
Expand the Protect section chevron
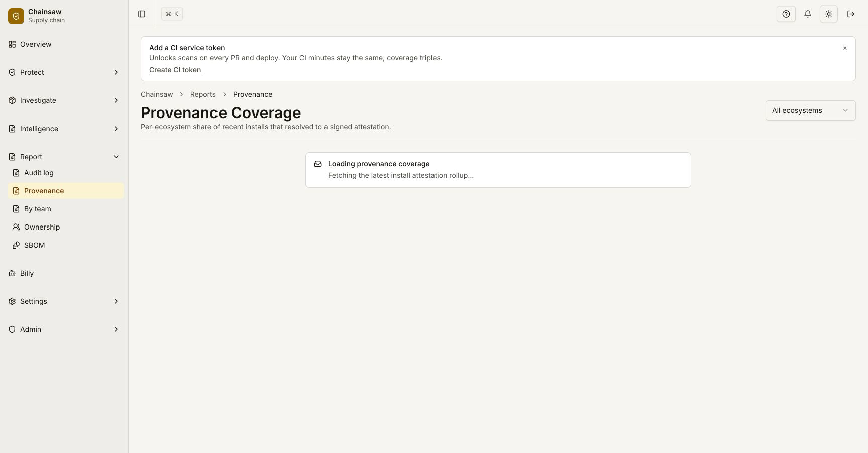click(x=116, y=72)
